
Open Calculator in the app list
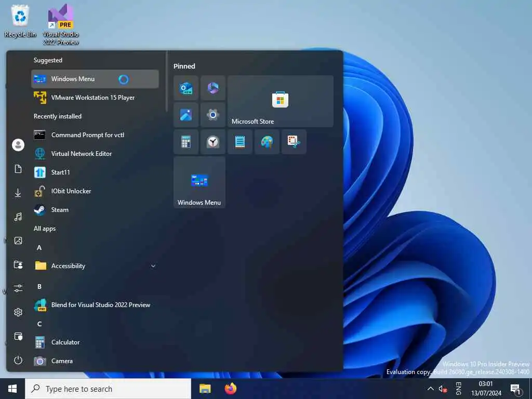click(95, 342)
